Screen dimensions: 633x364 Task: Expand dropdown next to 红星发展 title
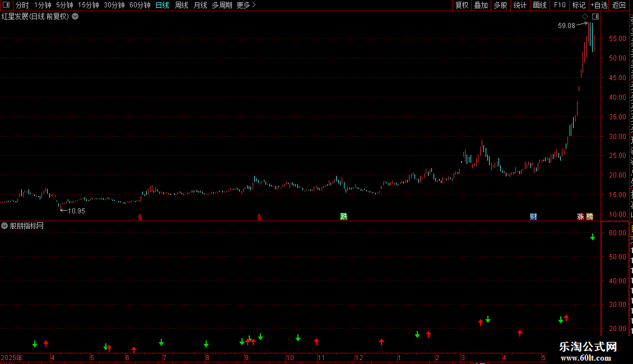[x=75, y=17]
